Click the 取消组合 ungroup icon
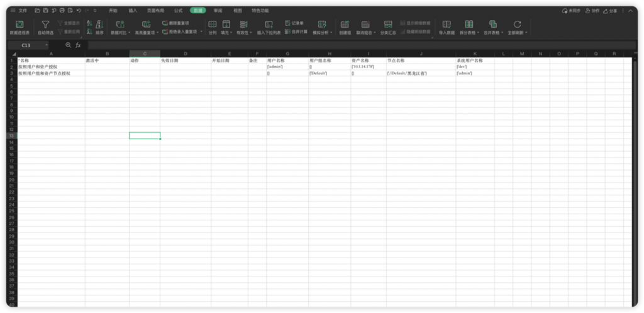This screenshot has height=313, width=644. click(365, 25)
